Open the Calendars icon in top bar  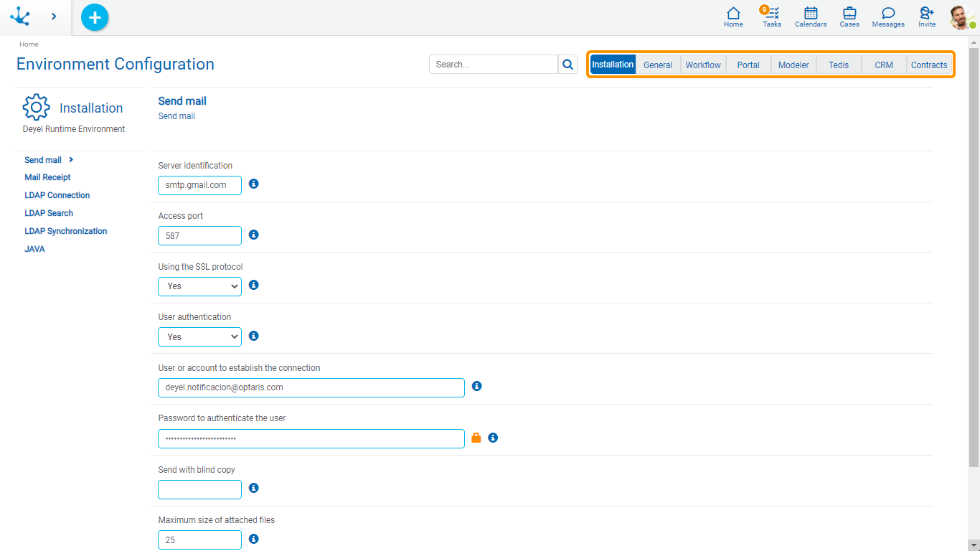click(811, 17)
